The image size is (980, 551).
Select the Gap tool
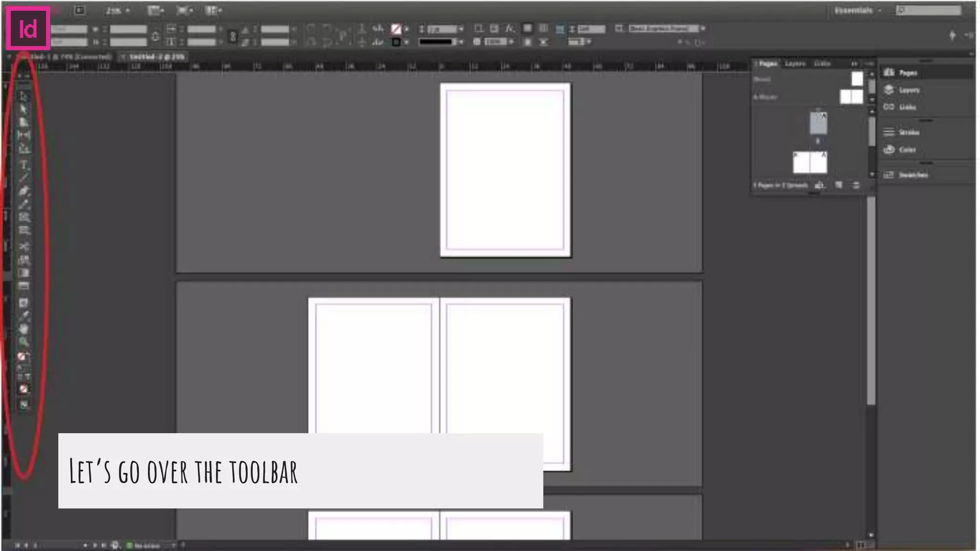pos(23,135)
